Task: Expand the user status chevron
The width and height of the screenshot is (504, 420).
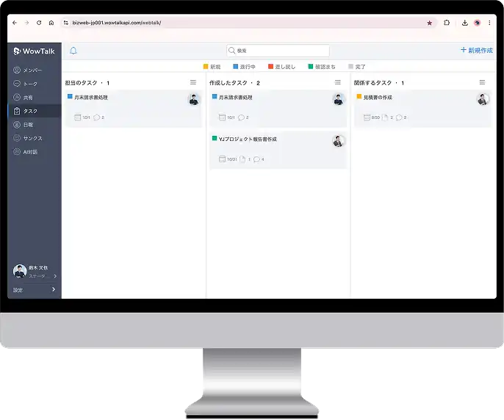Action: 55,276
